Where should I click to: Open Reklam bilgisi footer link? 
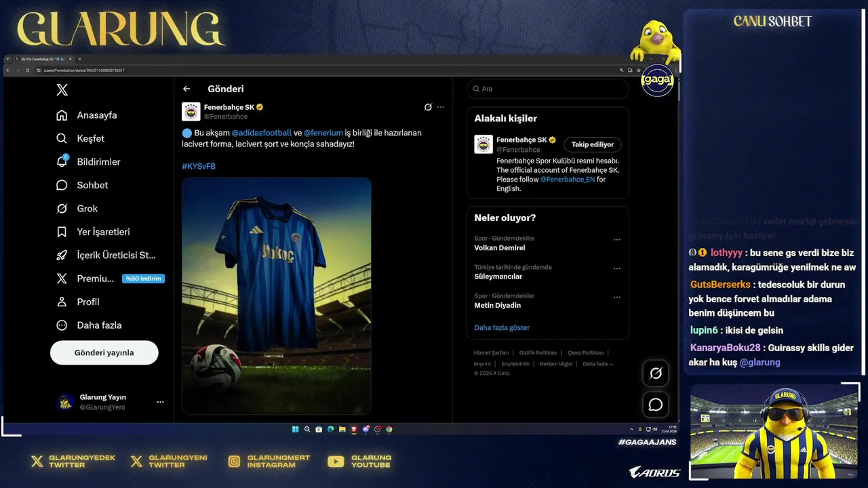(556, 364)
